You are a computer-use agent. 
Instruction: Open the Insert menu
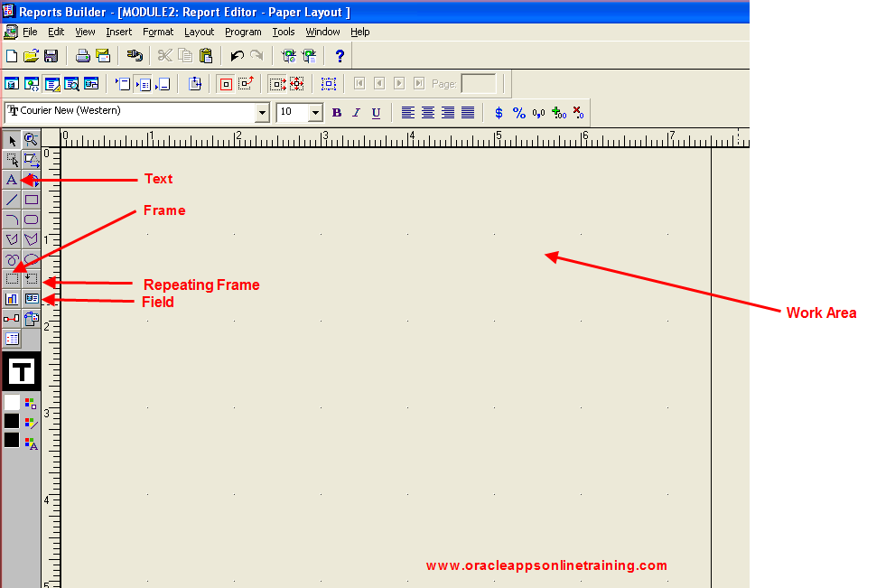tap(118, 32)
